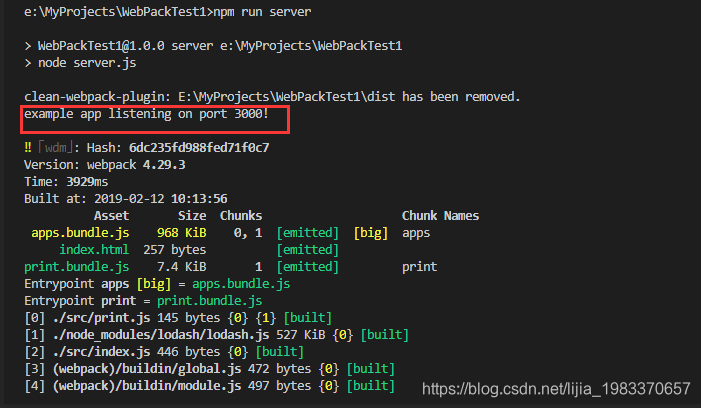Select the 'Entrypoint apps' line

(x=157, y=284)
